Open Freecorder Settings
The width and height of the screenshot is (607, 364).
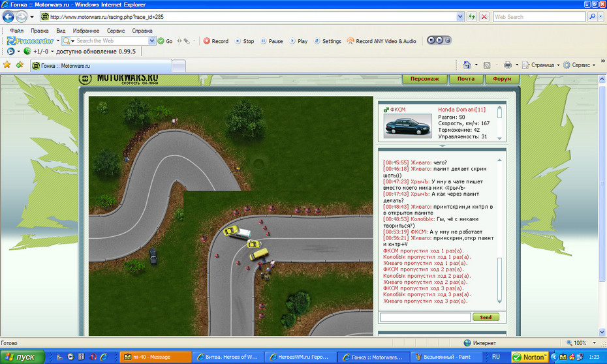pos(328,41)
